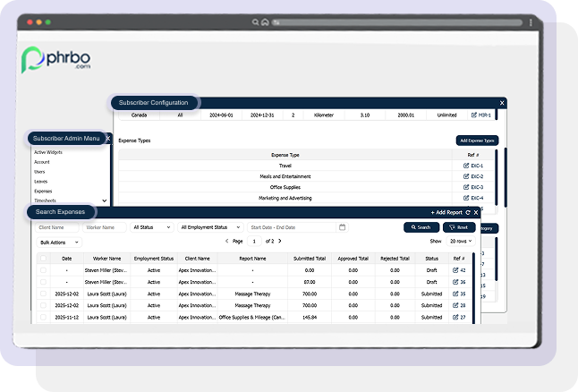Open Leaves from the Subscriber Admin Menu
Screen dimensions: 578x392
[41, 181]
